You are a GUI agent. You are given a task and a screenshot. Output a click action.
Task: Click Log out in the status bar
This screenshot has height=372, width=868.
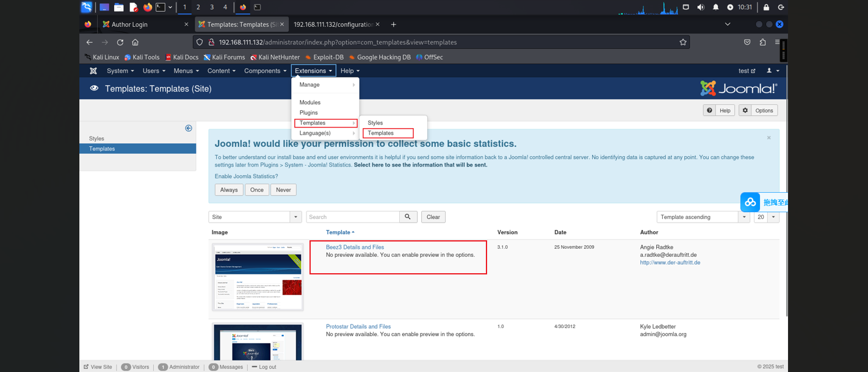264,367
